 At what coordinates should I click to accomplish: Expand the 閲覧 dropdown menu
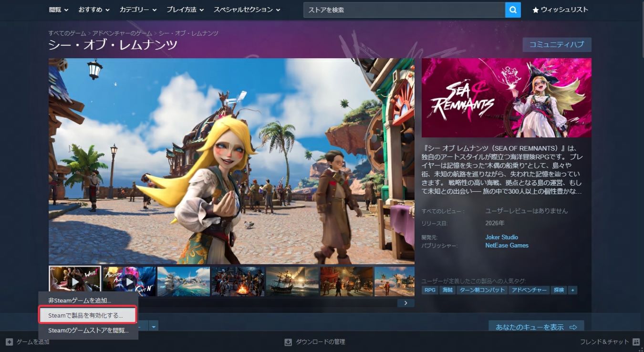[x=59, y=10]
